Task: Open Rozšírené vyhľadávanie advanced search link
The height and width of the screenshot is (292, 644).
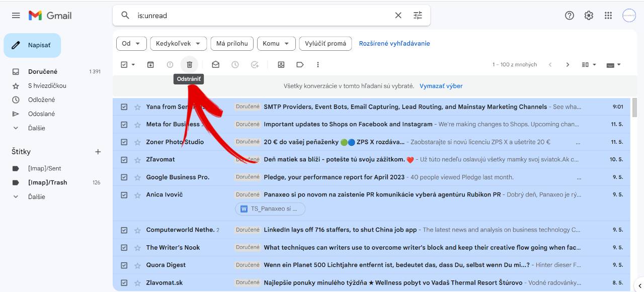Action: (394, 44)
